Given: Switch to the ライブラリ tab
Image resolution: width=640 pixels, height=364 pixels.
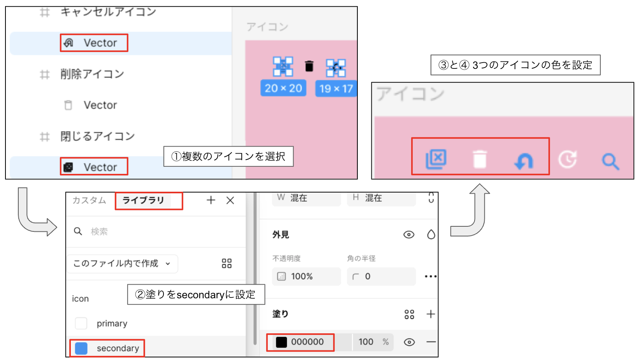Looking at the screenshot, I should point(143,200).
